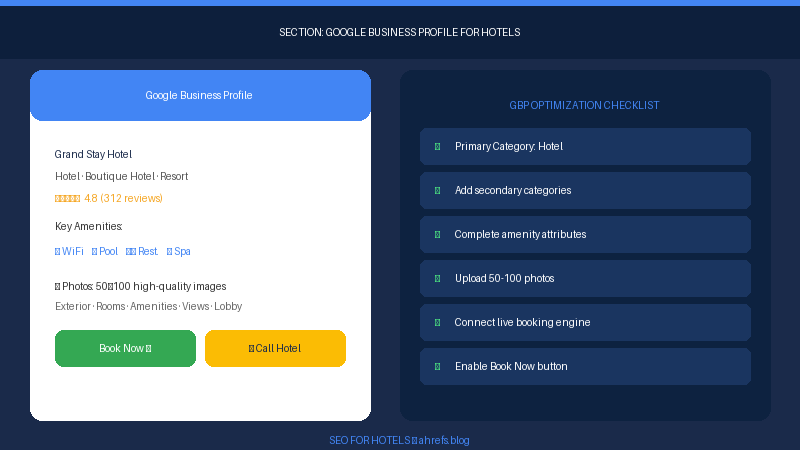Click the yellow Call Hotel button

pyautogui.click(x=276, y=348)
